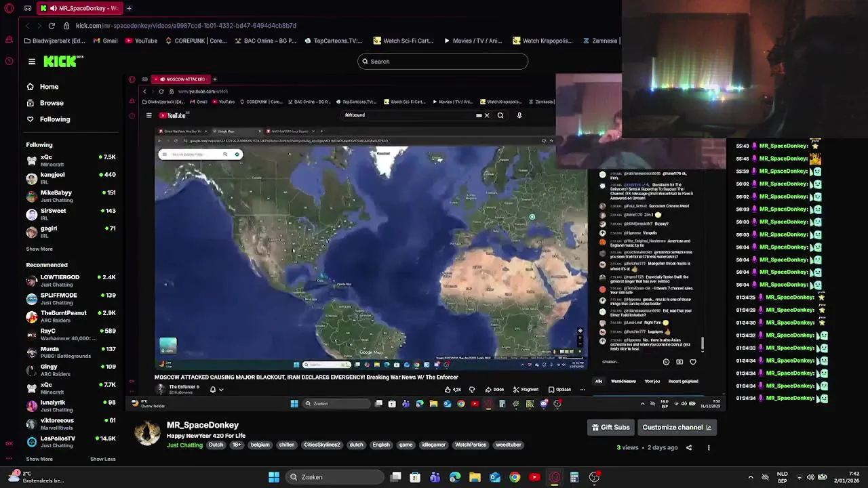868x488 pixels.
Task: Open gogiri's channel in Following
Action: tap(71, 231)
